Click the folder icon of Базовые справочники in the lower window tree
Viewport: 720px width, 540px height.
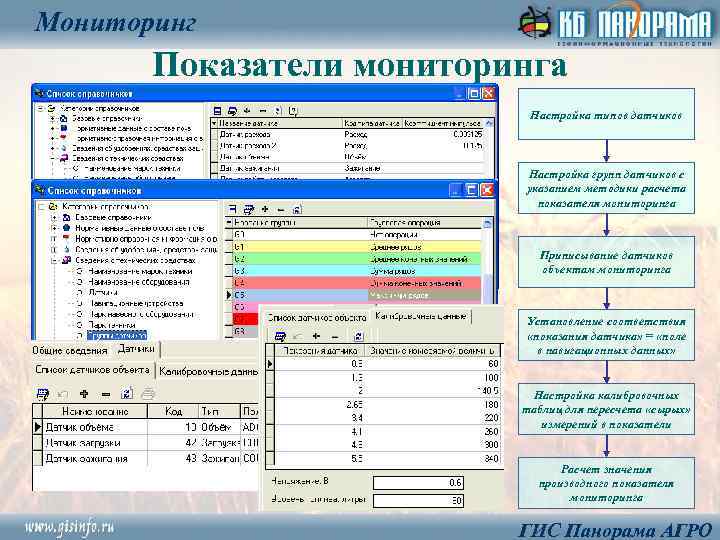pyautogui.click(x=67, y=217)
